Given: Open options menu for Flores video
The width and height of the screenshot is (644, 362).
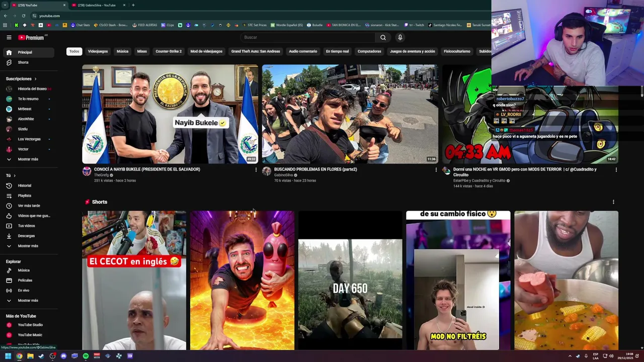Looking at the screenshot, I should point(436,169).
